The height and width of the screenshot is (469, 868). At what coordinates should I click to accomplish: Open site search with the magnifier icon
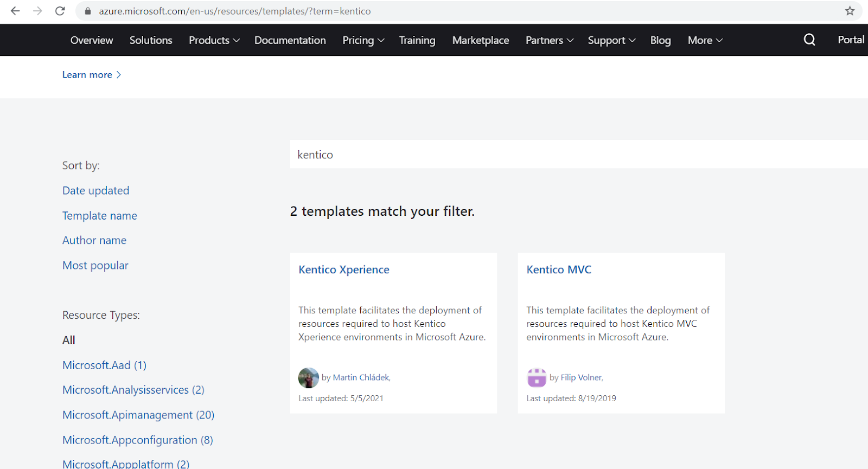pos(809,40)
